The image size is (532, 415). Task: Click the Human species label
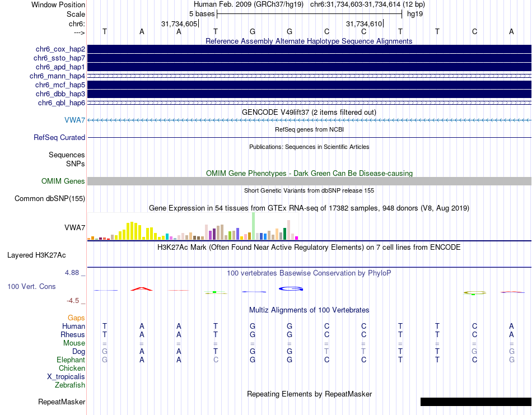click(73, 327)
